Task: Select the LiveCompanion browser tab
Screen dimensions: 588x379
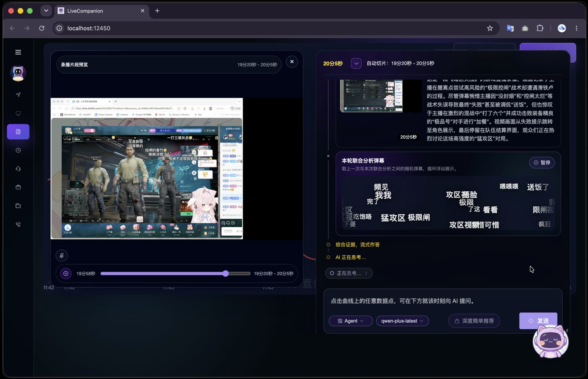Action: click(101, 11)
